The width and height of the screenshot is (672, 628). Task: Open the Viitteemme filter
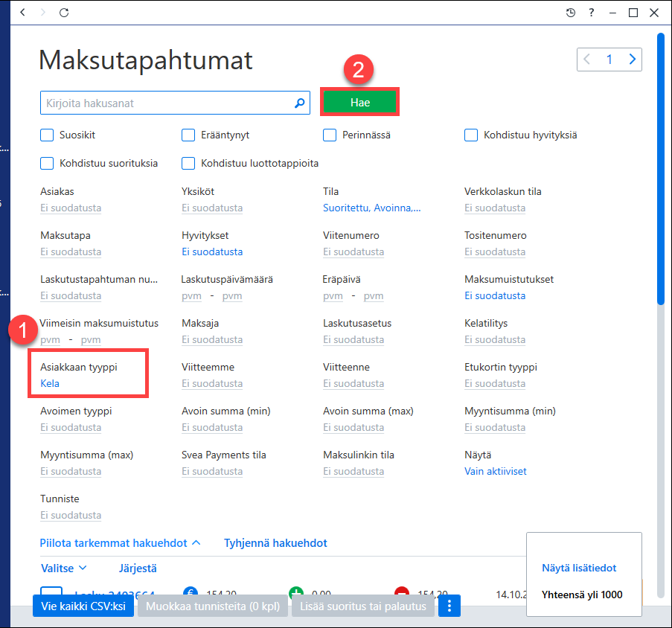(212, 383)
